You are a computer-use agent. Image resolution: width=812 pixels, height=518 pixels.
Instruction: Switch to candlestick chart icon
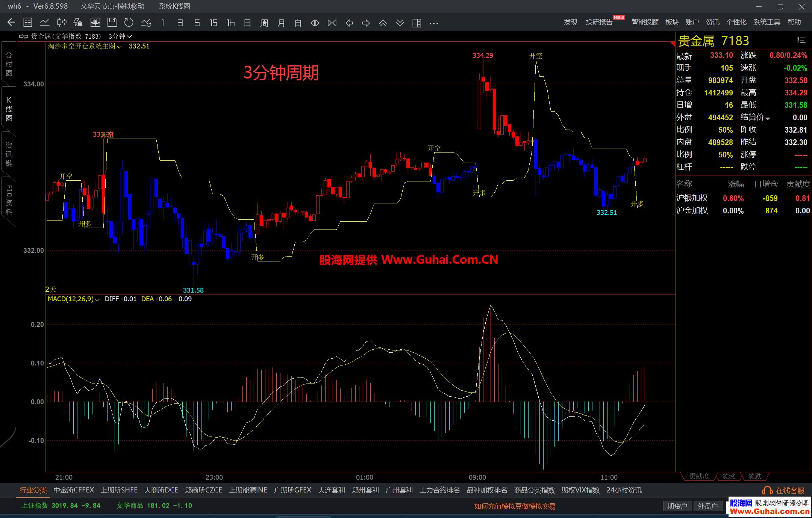[62, 23]
